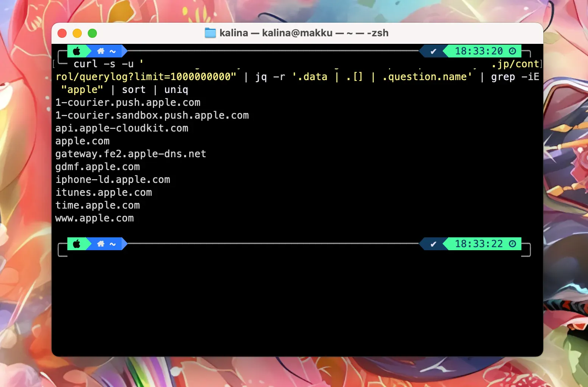Click the api.apple-cloudkit.com line

(122, 128)
